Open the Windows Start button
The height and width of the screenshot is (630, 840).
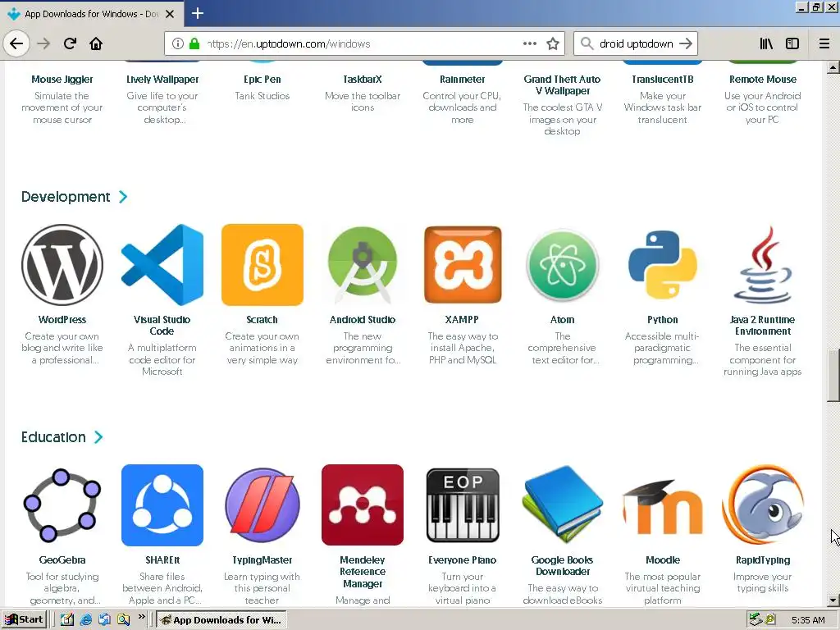[x=25, y=620]
